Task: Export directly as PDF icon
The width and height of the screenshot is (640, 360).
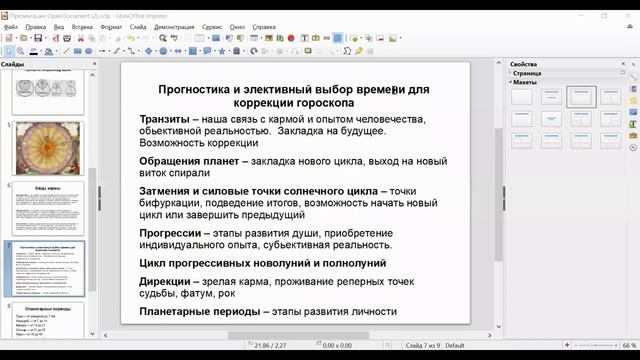Action: point(56,38)
